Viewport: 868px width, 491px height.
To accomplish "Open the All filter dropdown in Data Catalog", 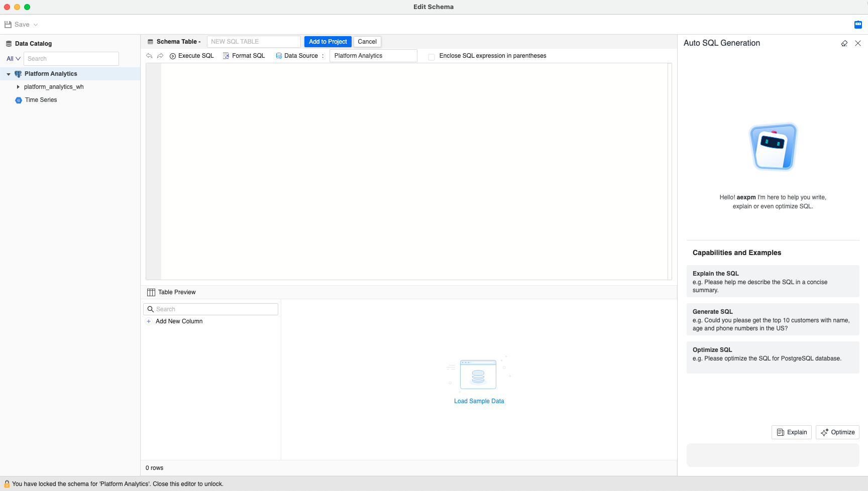I will click(x=13, y=59).
